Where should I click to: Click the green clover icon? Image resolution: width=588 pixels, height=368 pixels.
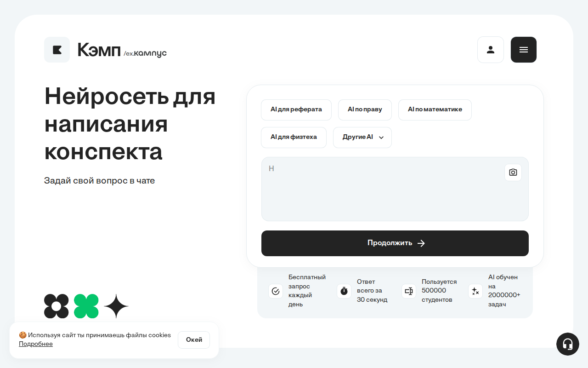coord(86,306)
